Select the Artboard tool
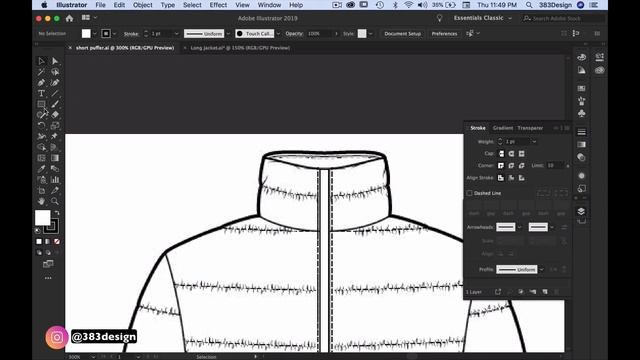This screenshot has width=640, height=360. pos(41,190)
